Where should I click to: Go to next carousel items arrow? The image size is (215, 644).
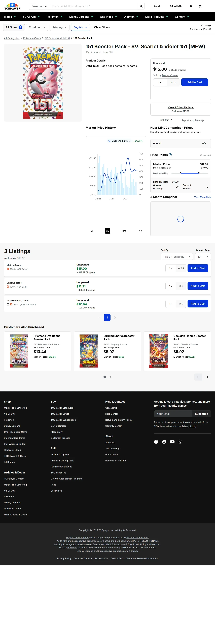click(x=207, y=377)
